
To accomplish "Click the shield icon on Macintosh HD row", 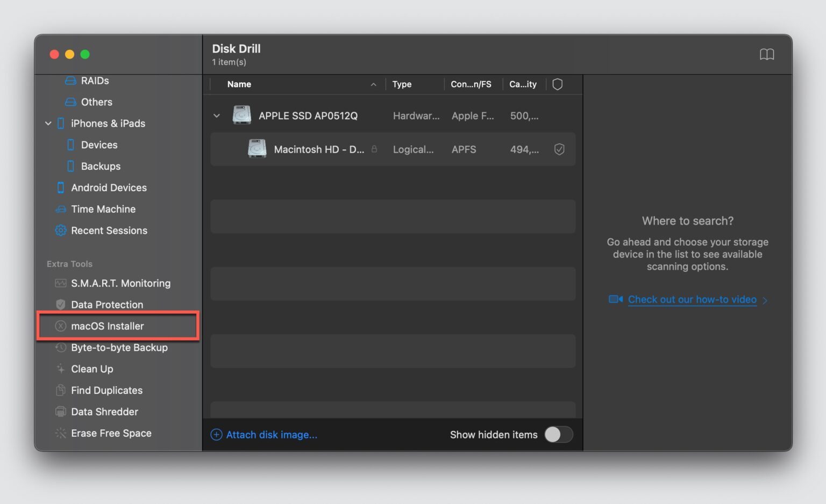I will coord(559,149).
